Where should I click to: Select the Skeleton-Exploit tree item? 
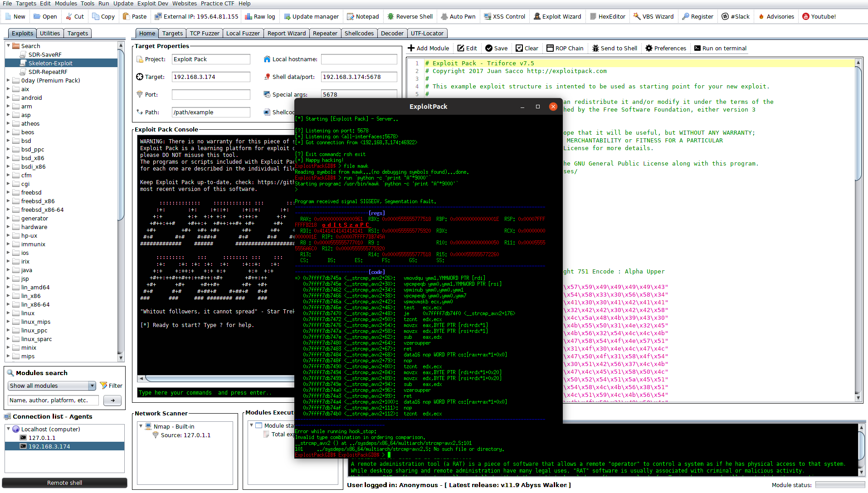point(50,63)
